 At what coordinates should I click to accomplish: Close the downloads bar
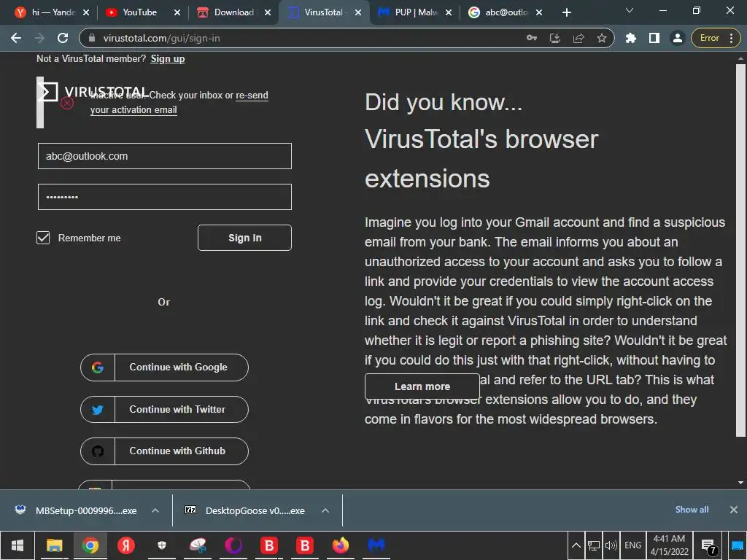pyautogui.click(x=734, y=510)
